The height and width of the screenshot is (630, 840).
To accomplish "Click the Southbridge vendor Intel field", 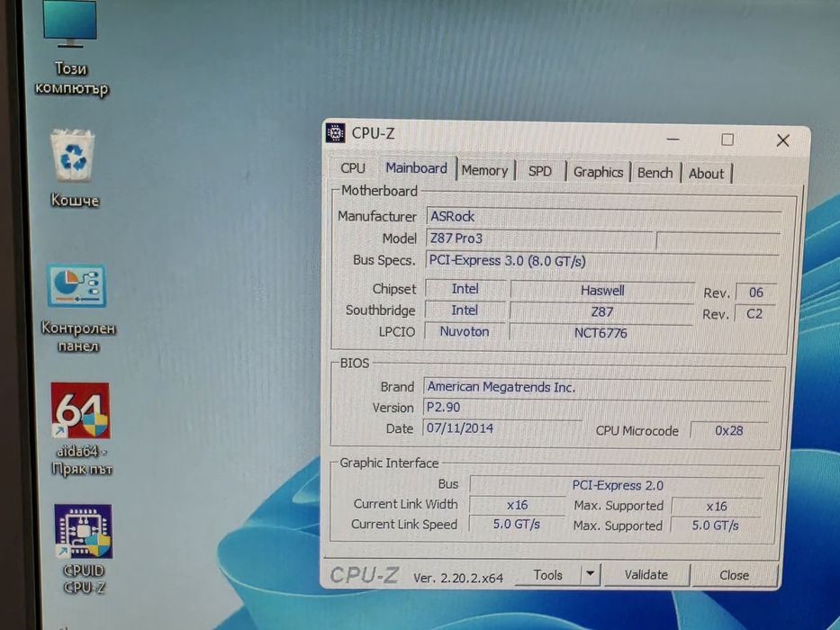I will (465, 310).
